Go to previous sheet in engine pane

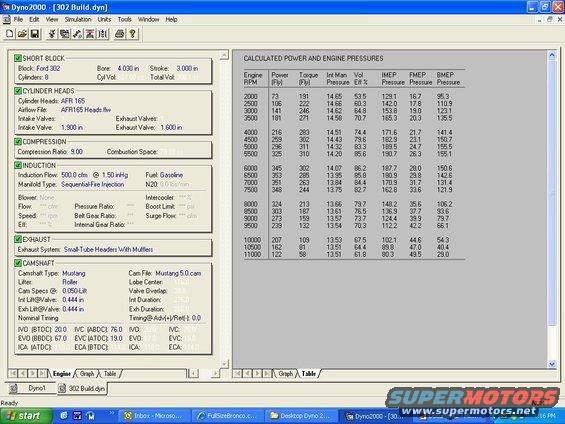pos(23,374)
